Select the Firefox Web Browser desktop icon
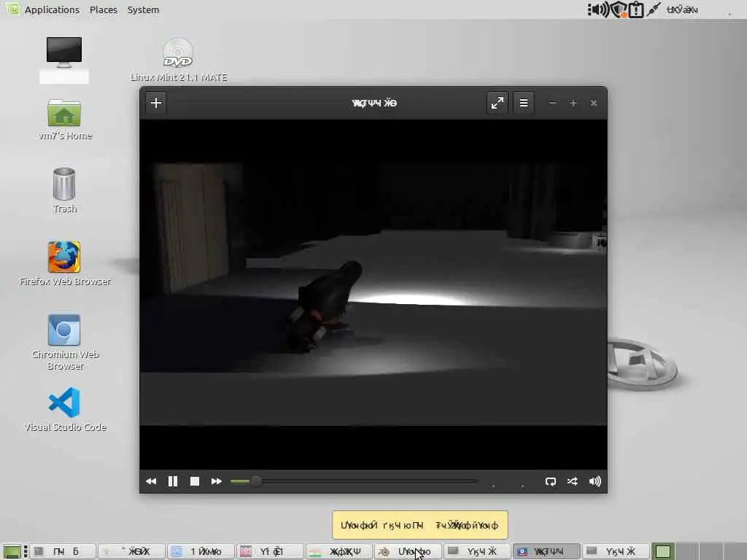Screen dimensions: 747x560 [x=65, y=262]
